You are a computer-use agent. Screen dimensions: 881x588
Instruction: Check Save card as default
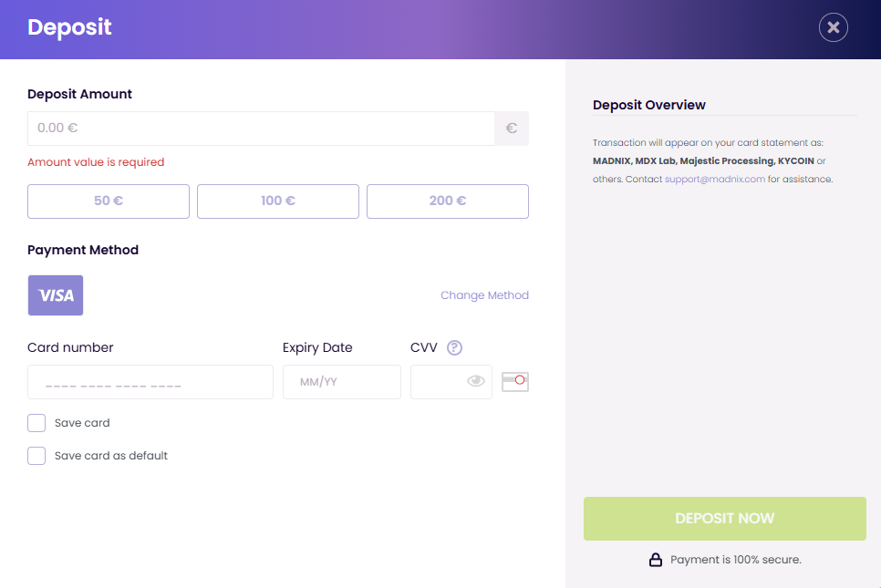click(36, 456)
